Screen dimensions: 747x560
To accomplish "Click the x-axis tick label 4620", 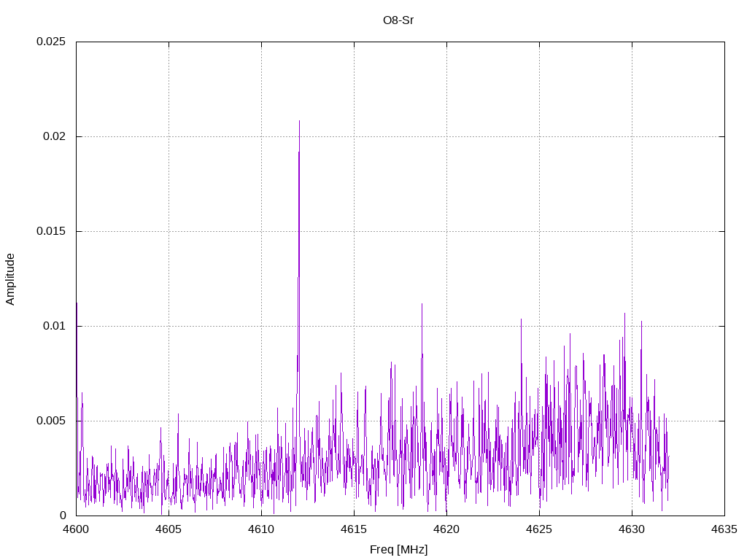I will tap(446, 529).
